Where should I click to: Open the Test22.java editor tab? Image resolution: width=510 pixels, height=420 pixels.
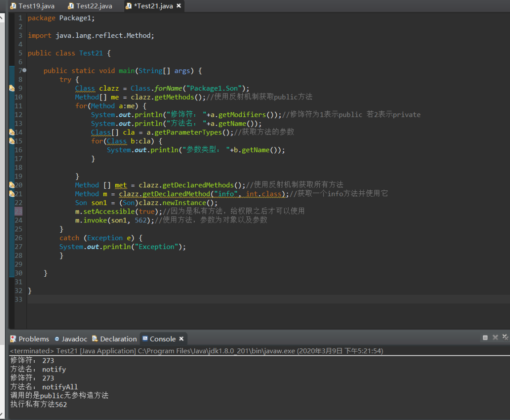coord(94,6)
